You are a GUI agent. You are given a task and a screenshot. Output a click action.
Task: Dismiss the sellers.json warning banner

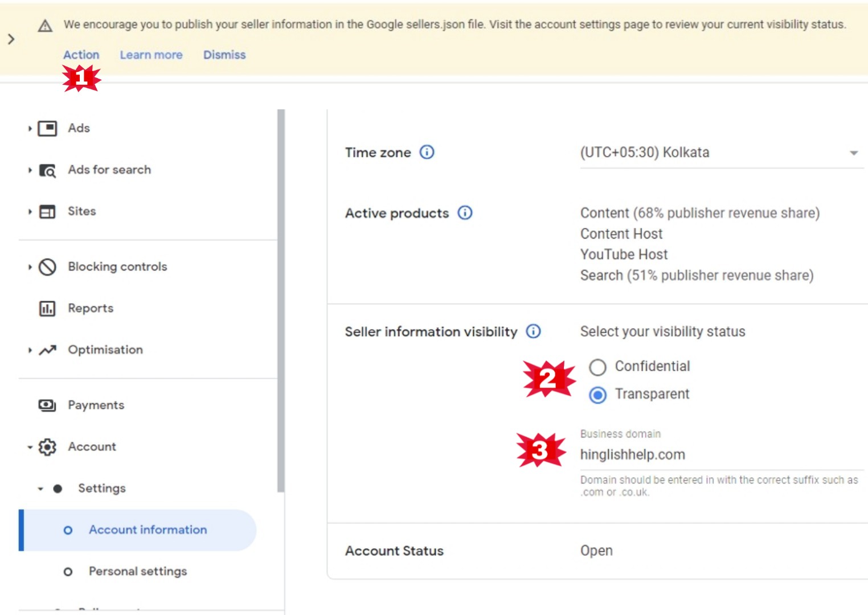(x=224, y=55)
